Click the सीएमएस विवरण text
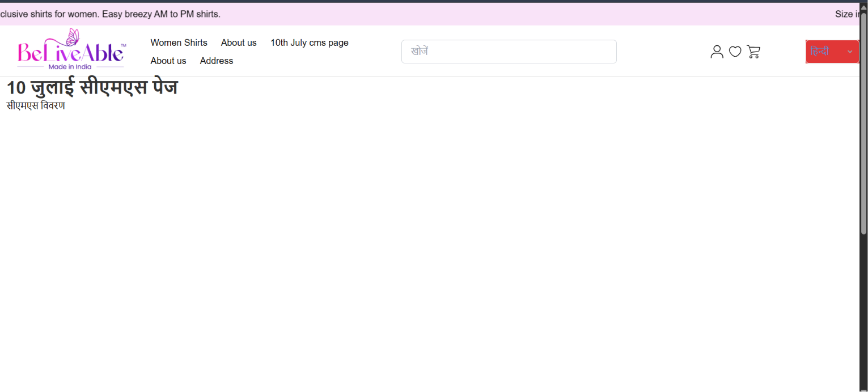 tap(36, 105)
